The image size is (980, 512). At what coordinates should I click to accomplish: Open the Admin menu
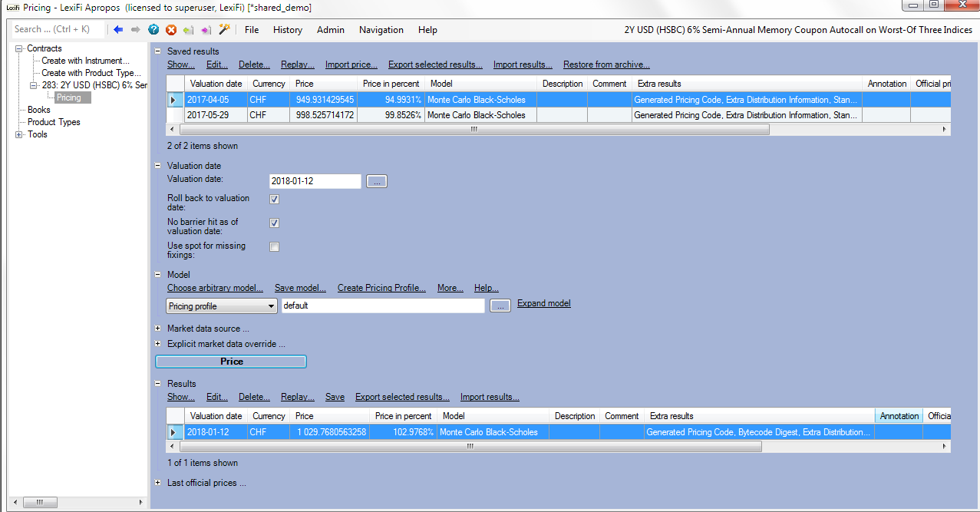tap(331, 30)
